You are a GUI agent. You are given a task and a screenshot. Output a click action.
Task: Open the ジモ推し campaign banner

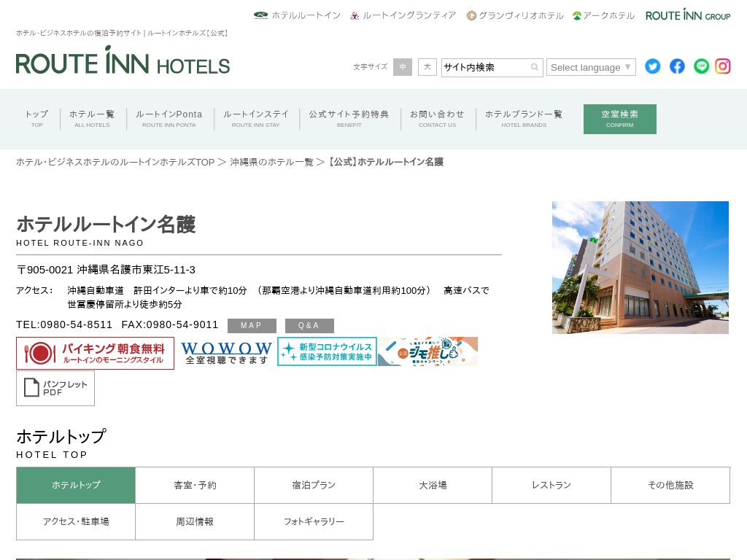[x=427, y=351]
